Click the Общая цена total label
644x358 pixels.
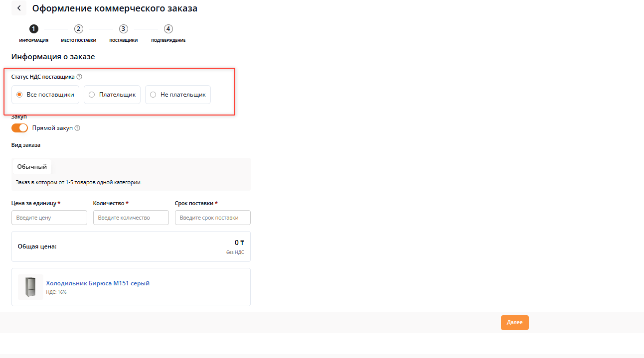click(x=37, y=246)
